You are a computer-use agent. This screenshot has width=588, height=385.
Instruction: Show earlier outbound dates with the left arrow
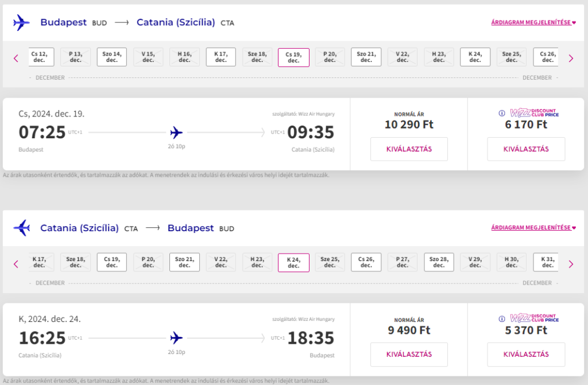(x=16, y=58)
